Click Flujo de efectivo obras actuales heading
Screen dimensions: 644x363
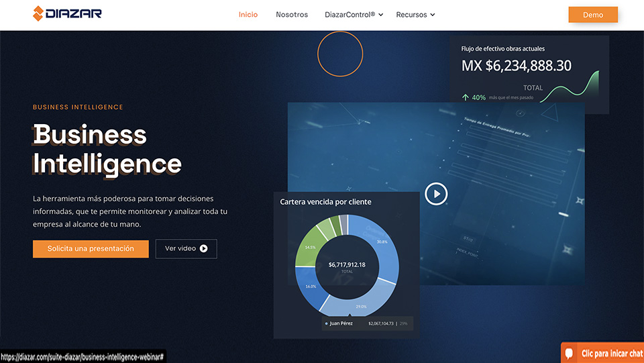[502, 48]
